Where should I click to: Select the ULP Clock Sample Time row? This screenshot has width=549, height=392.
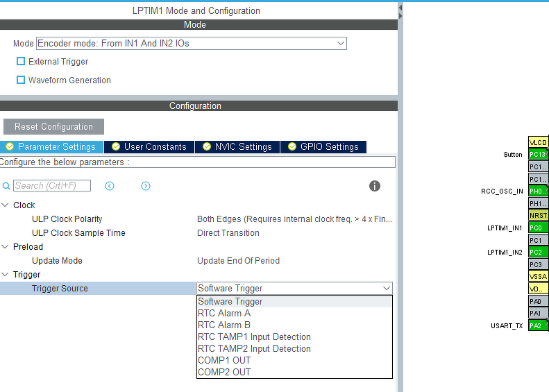tap(196, 232)
